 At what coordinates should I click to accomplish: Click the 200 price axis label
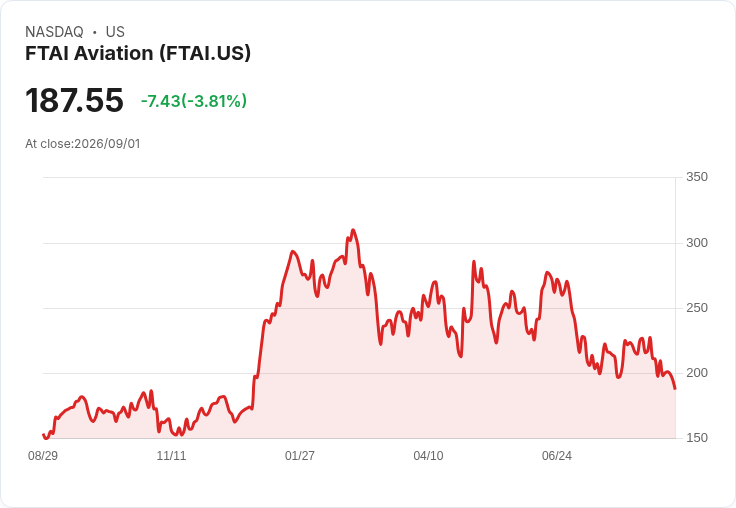pos(697,373)
